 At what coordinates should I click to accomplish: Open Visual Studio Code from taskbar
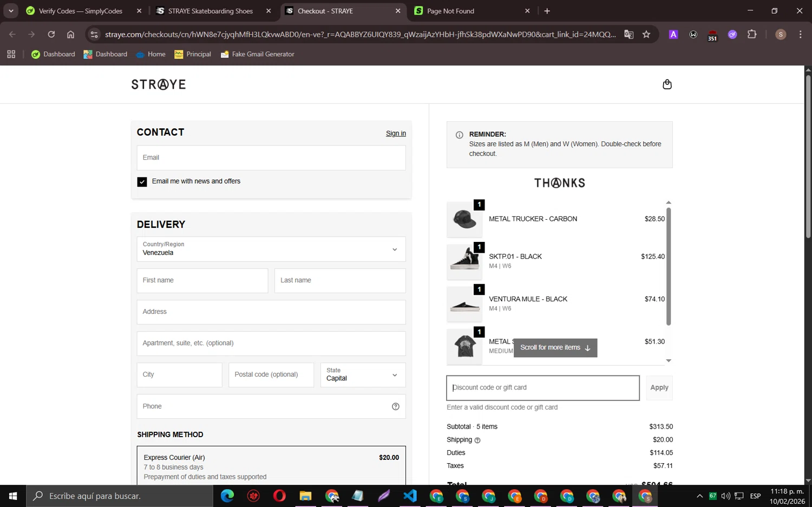[410, 496]
